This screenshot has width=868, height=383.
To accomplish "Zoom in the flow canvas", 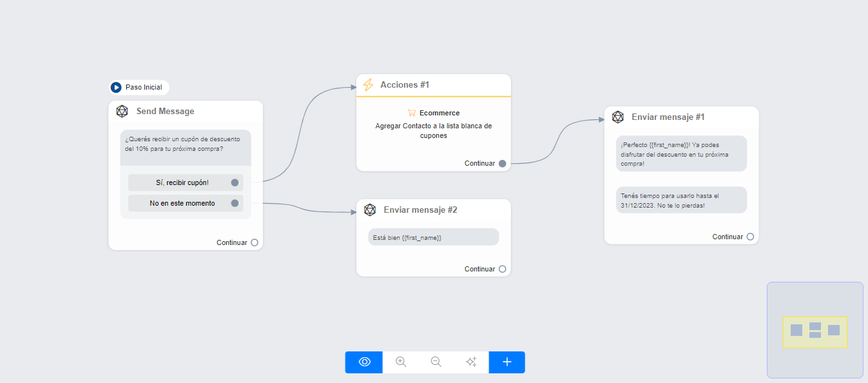I will [x=401, y=362].
